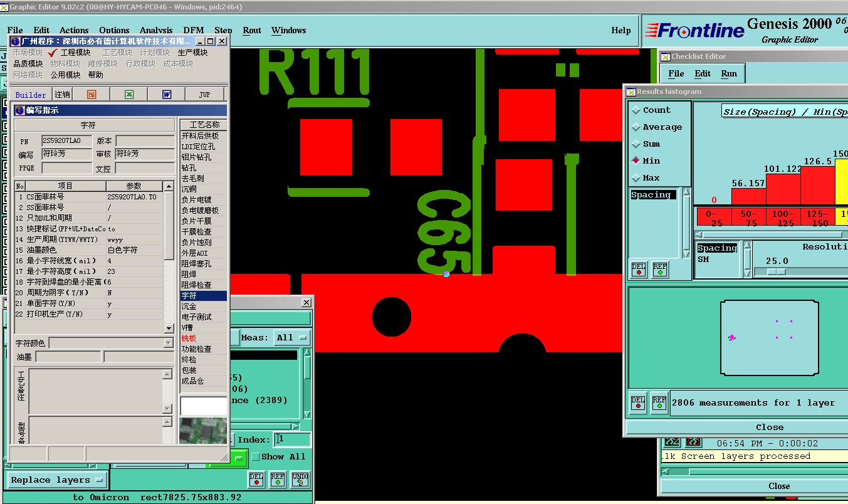The image size is (848, 504).
Task: Click the 0-25 histogram range cell
Action: click(713, 217)
